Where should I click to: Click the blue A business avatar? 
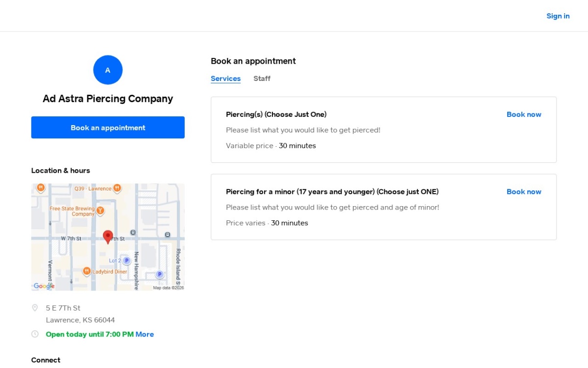click(108, 70)
